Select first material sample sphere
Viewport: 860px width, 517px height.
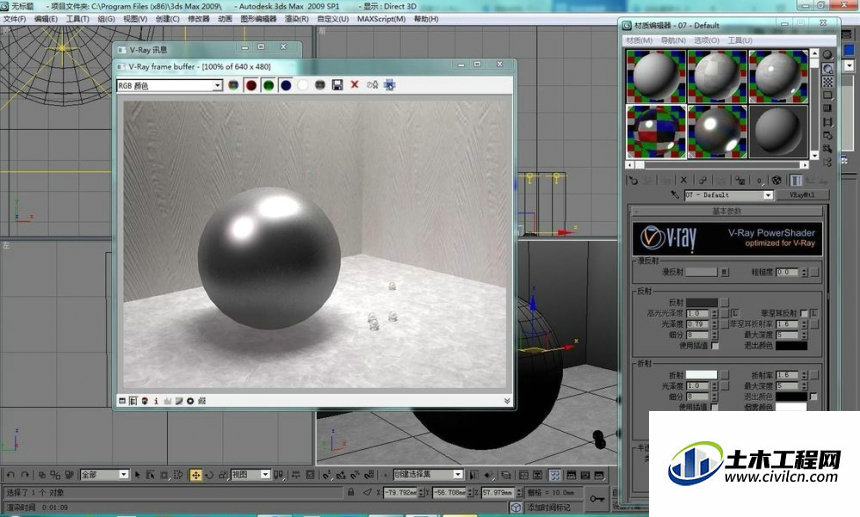pyautogui.click(x=656, y=76)
